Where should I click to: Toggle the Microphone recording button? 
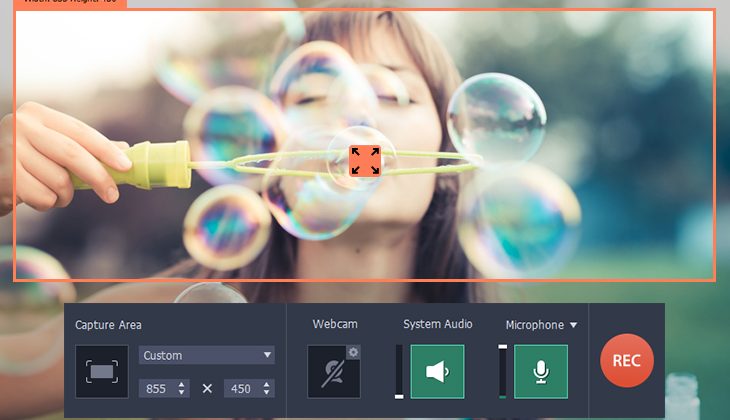click(541, 372)
